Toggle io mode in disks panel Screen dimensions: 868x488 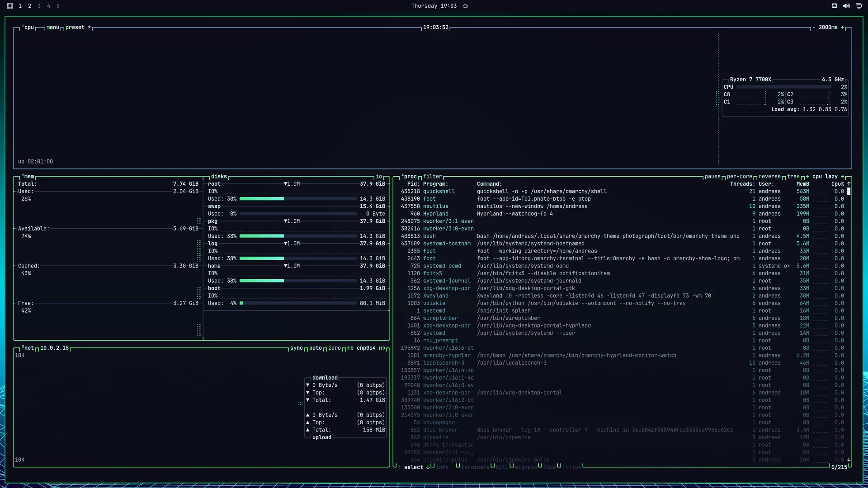(379, 177)
